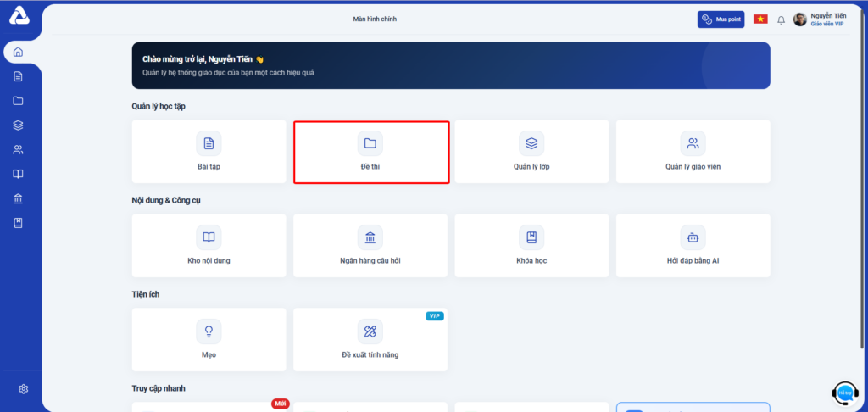The height and width of the screenshot is (412, 868).
Task: Open the bookmark-book (Khóa học) sidebar icon
Action: coord(19,223)
